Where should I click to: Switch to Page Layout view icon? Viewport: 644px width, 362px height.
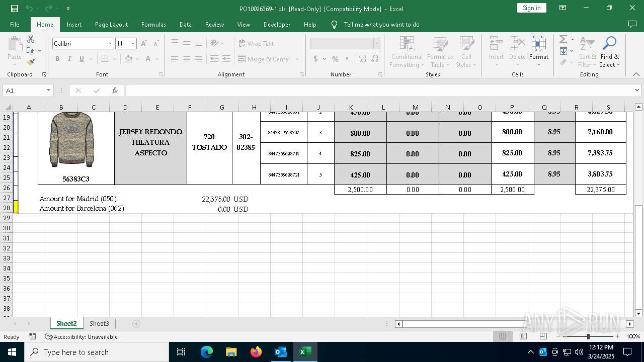point(523,336)
